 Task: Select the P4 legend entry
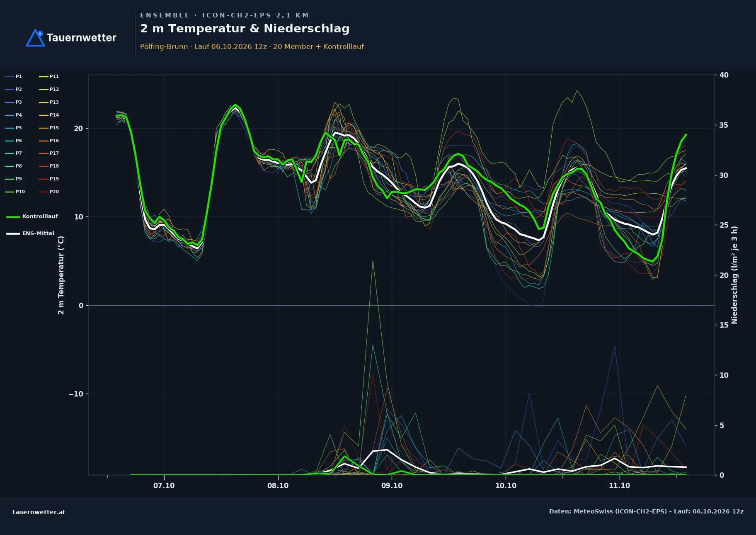[14, 115]
